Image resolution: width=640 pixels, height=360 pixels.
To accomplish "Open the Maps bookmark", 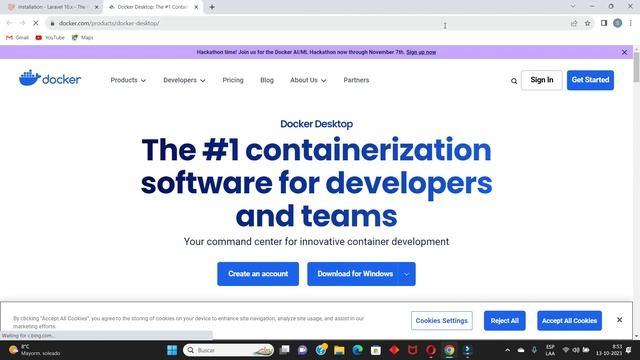I will coord(82,38).
